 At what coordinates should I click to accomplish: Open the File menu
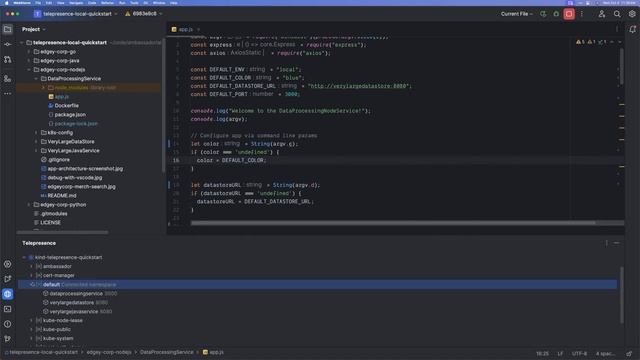pyautogui.click(x=38, y=3)
